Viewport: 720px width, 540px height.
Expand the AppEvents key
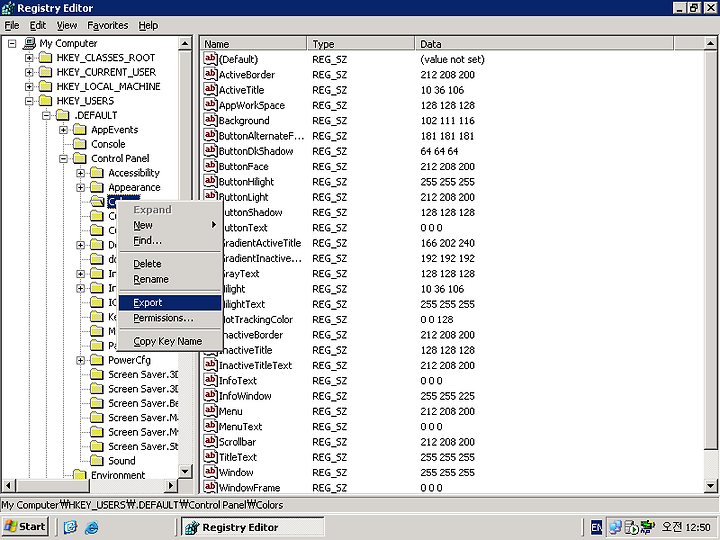[63, 130]
